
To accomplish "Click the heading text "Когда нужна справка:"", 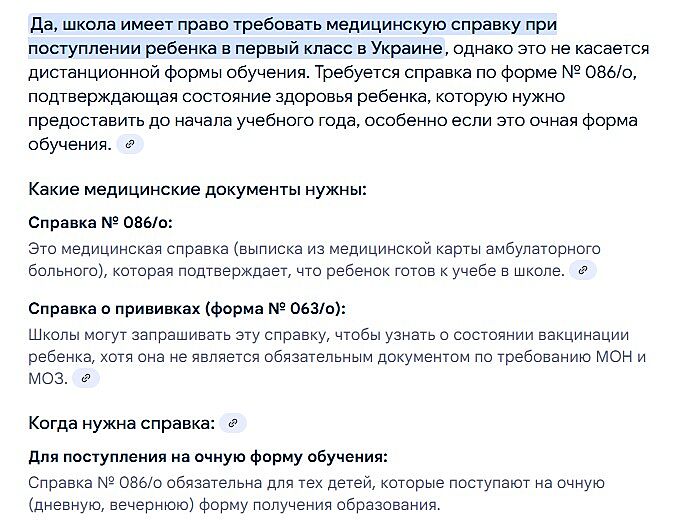I will (x=121, y=423).
